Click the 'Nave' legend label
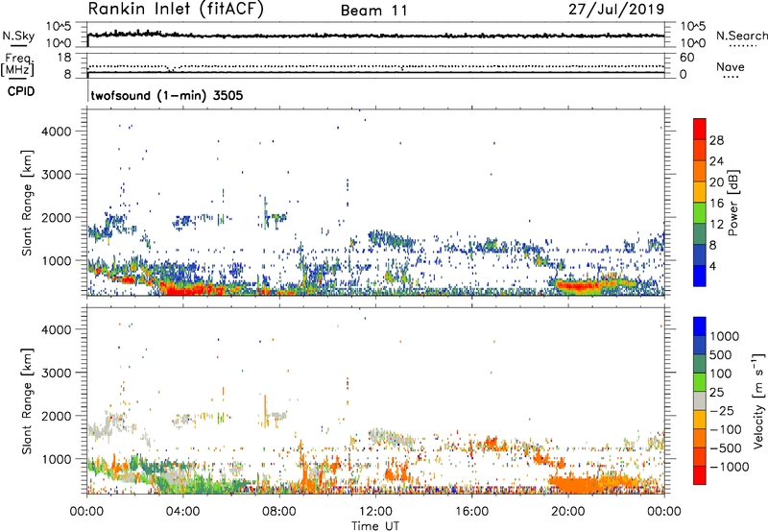The image size is (768, 532). coord(730,67)
